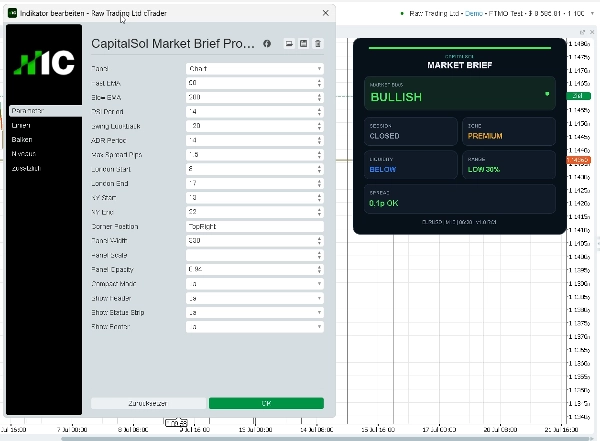600x441 pixels.
Task: Switch to the Balken tab
Action: 22,139
